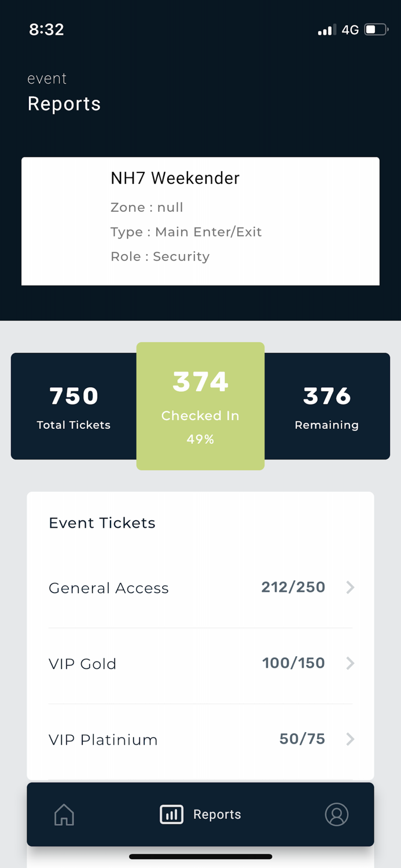Select the Total Tickets 750 panel
401x868 pixels.
(x=73, y=405)
